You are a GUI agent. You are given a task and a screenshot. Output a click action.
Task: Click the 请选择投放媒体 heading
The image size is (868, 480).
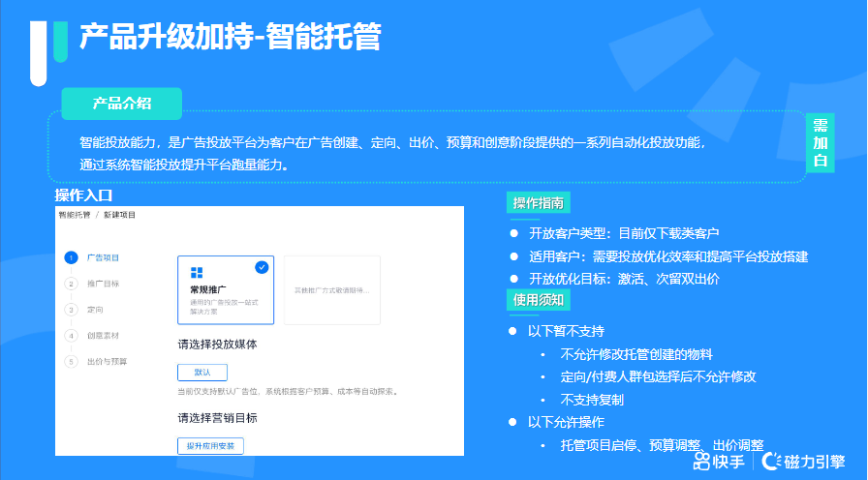tap(218, 345)
